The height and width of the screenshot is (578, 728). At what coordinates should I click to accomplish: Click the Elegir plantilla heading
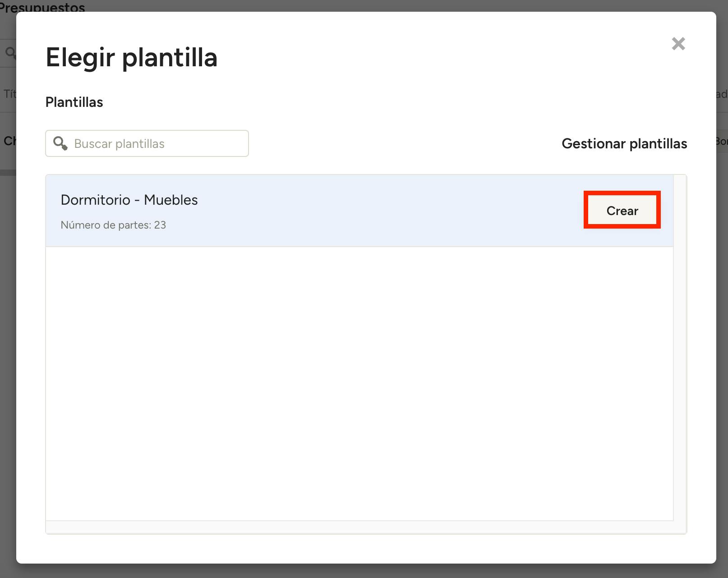click(x=131, y=58)
